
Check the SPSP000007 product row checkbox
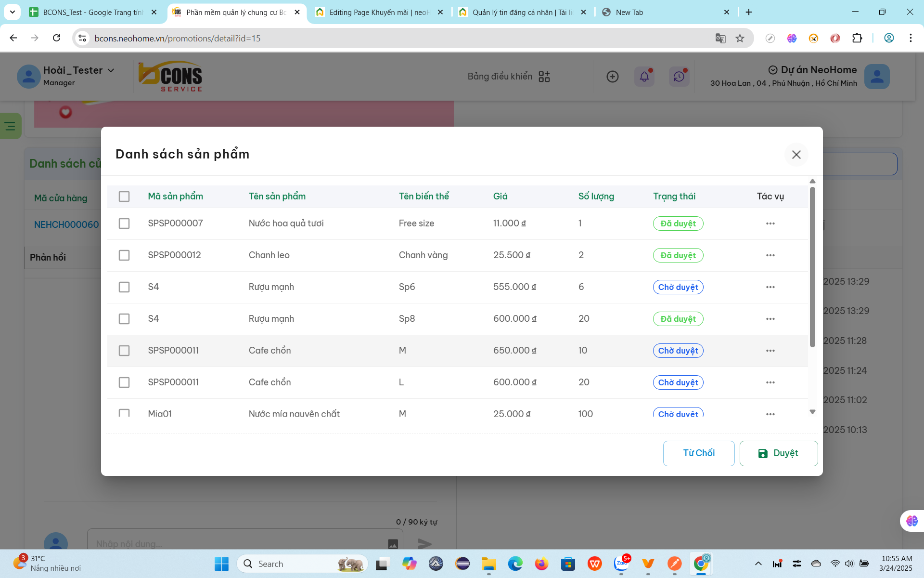tap(124, 223)
